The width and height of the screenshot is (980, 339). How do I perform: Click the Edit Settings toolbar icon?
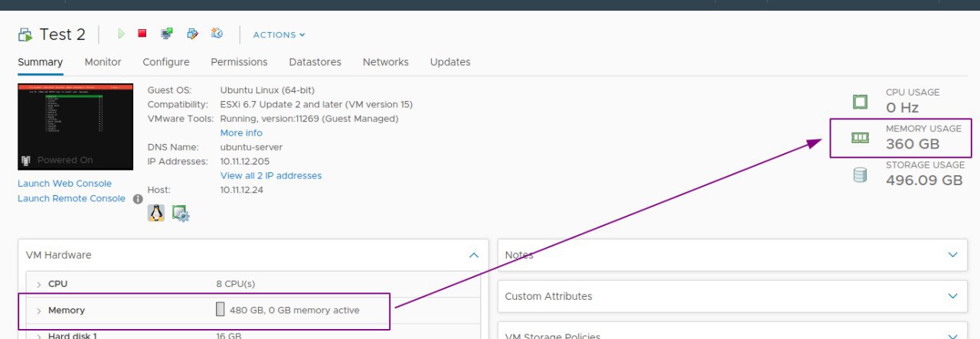[192, 34]
